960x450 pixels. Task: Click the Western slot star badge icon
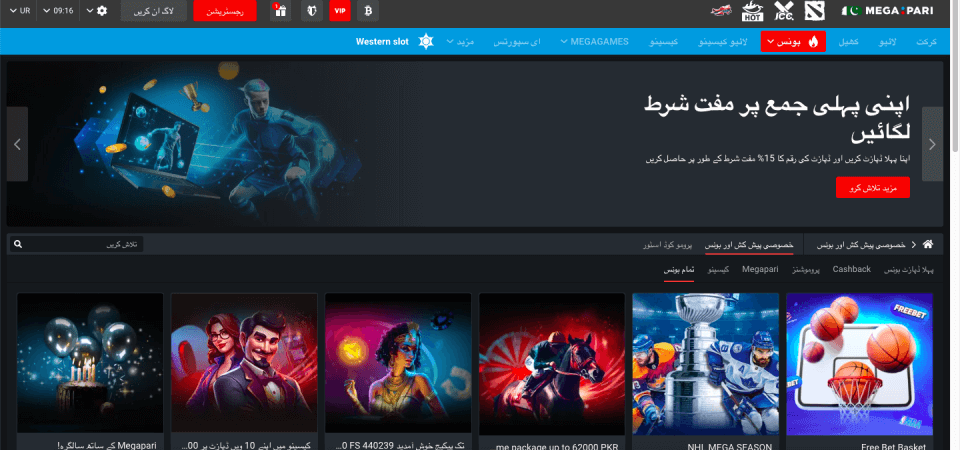[426, 42]
